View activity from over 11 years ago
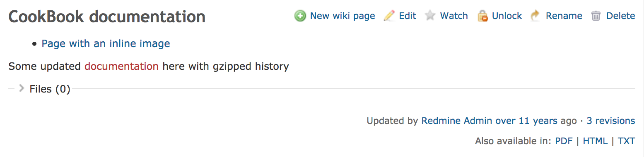Screen dimensions: 644x157 point(526,121)
